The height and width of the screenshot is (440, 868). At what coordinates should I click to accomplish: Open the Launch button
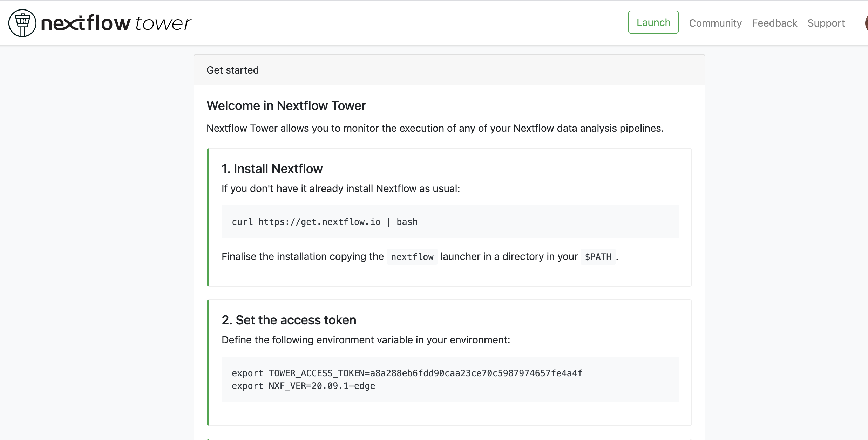[653, 22]
